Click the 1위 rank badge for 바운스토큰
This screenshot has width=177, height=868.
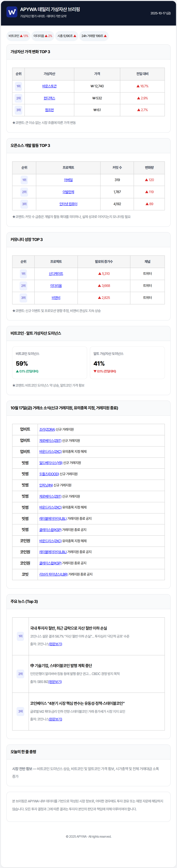click(x=19, y=86)
